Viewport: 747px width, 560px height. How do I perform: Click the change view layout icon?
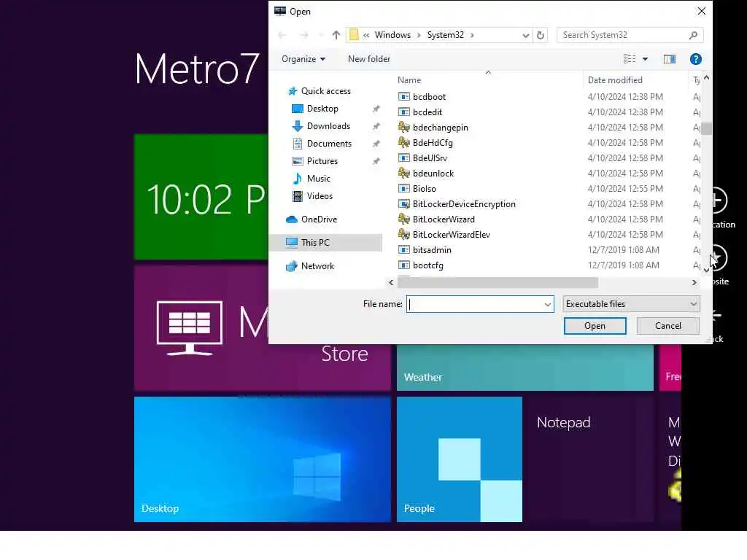click(630, 59)
